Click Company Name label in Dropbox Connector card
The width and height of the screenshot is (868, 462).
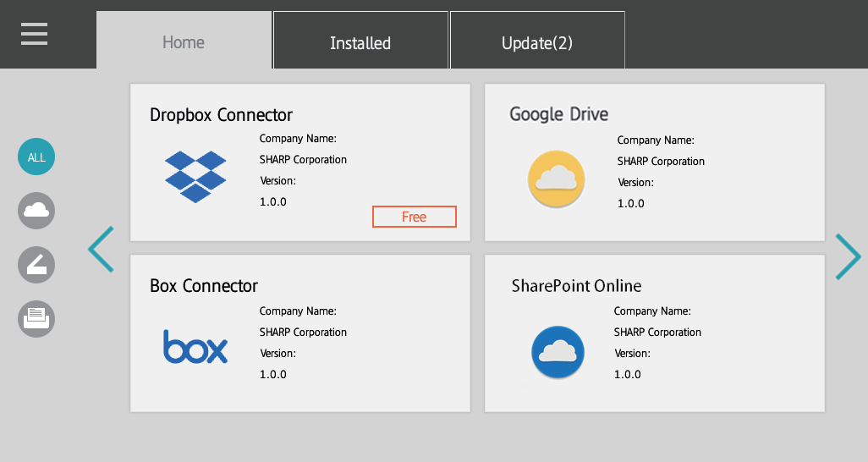(x=298, y=139)
